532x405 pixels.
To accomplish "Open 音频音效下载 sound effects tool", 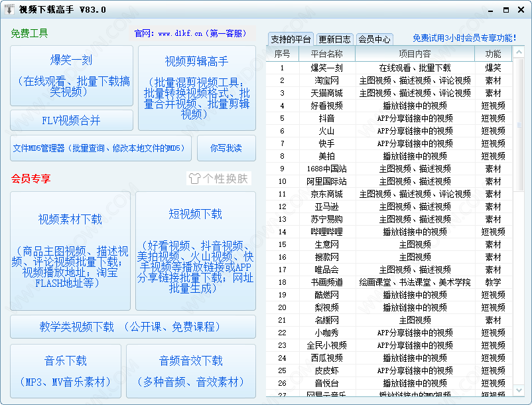I will tap(191, 371).
